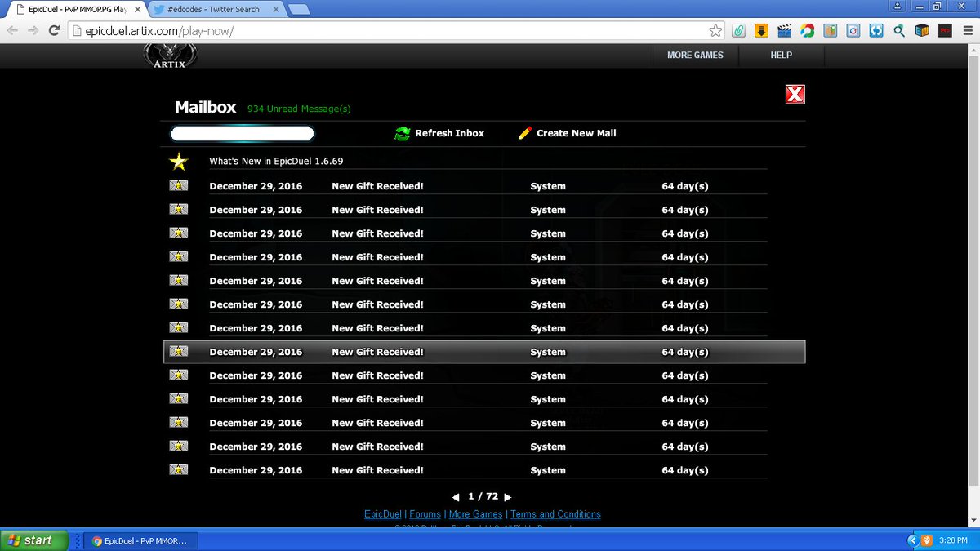980x551 pixels.
Task: Click the Refresh Inbox label
Action: pos(450,133)
